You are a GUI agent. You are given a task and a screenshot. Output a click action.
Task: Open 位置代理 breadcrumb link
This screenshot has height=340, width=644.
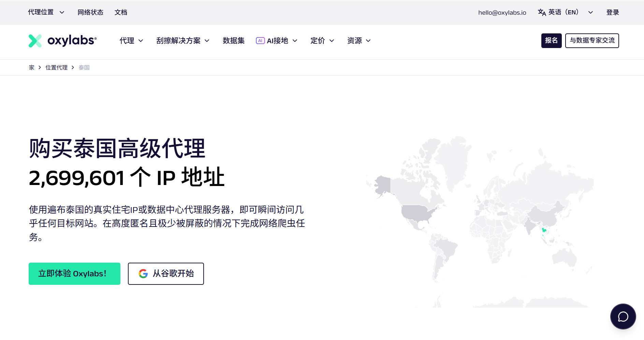(57, 67)
